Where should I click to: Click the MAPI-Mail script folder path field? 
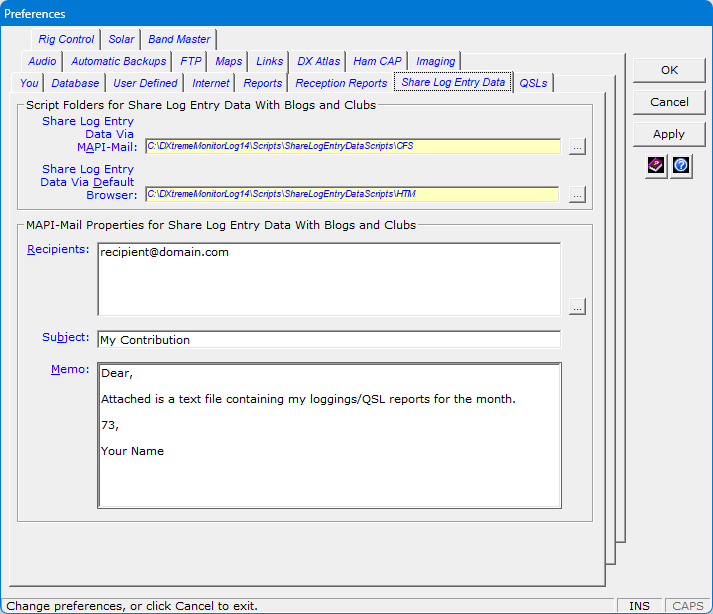[353, 147]
